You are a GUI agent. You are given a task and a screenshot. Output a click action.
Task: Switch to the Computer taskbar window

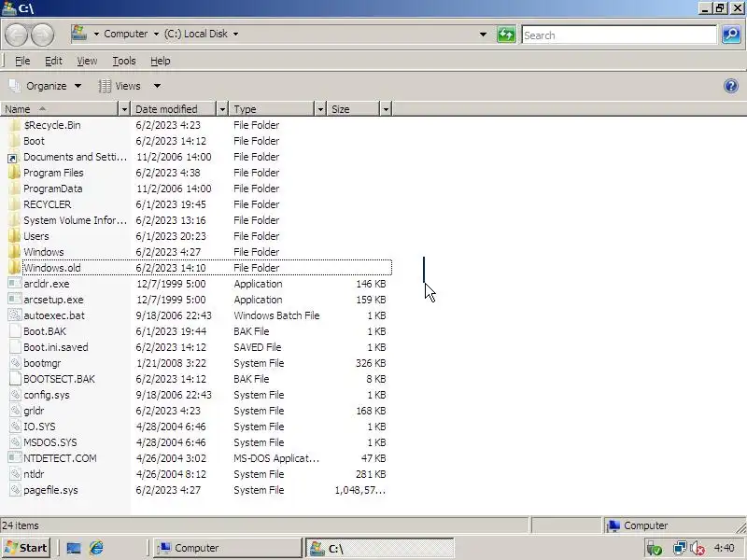[228, 548]
